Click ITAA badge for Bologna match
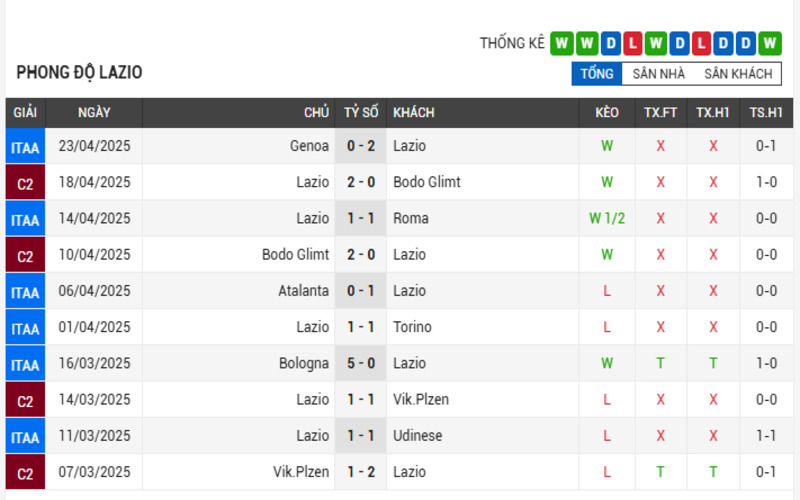The height and width of the screenshot is (500, 800). tap(25, 364)
